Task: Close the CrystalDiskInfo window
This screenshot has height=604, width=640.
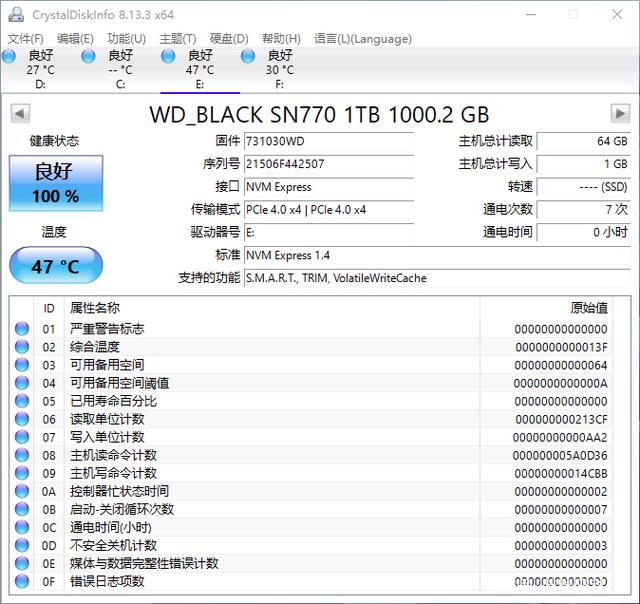Action: click(617, 14)
